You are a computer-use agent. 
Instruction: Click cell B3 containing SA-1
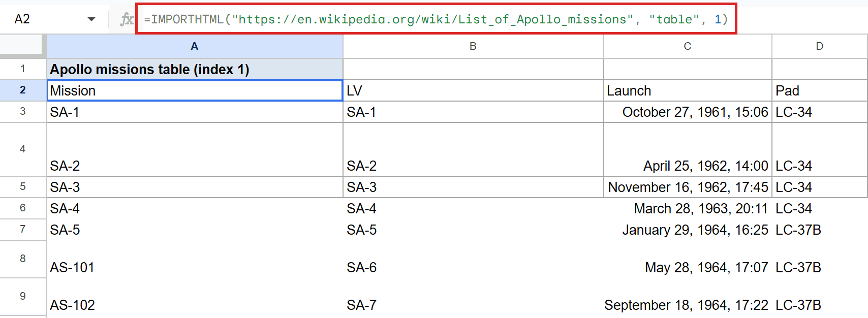(473, 112)
